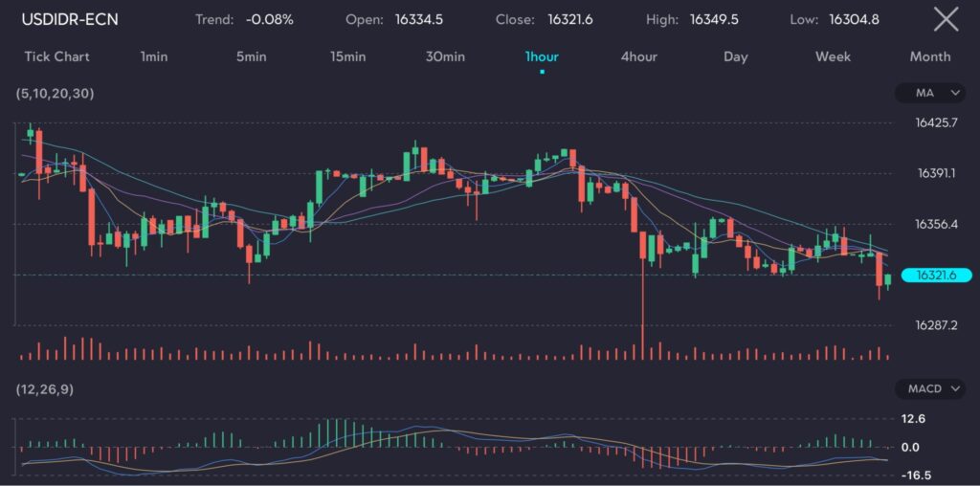The height and width of the screenshot is (486, 980).
Task: Select the 1min timeframe
Action: click(x=153, y=56)
